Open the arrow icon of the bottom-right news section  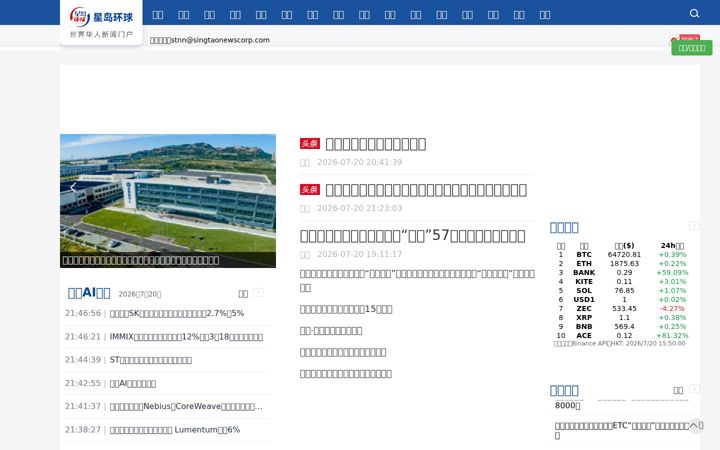[694, 388]
